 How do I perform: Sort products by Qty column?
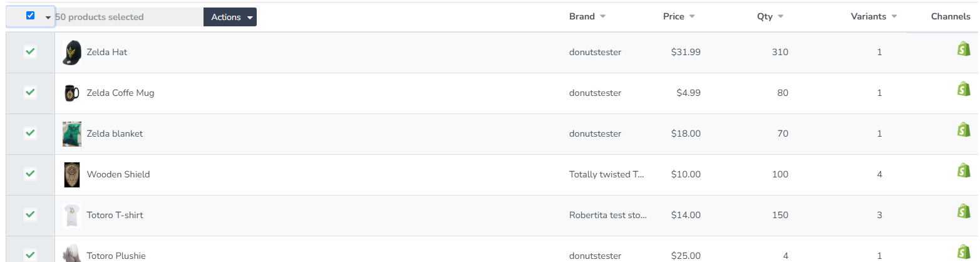(x=770, y=17)
